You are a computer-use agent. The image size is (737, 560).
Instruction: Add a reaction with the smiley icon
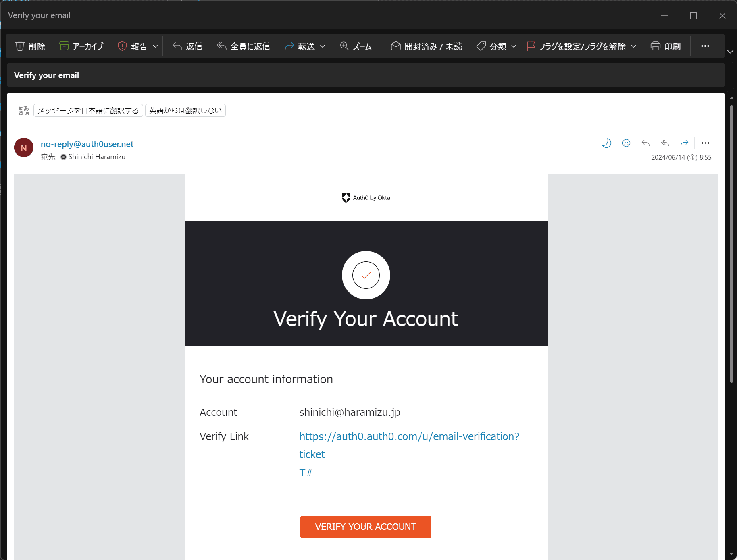[626, 143]
